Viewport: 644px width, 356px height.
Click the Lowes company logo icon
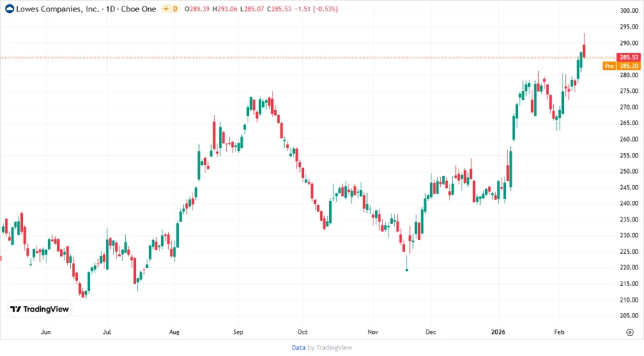click(9, 9)
